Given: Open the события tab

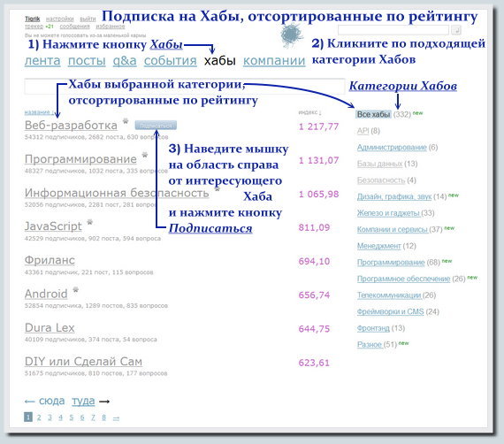Looking at the screenshot, I should point(171,60).
